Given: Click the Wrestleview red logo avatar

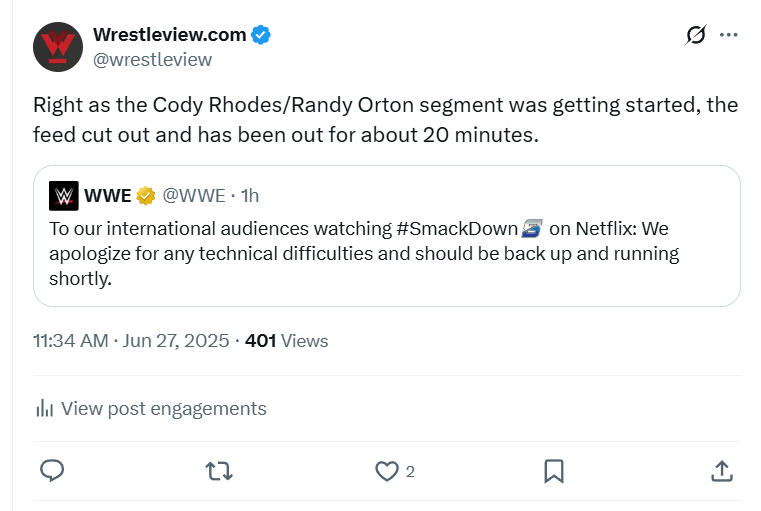Looking at the screenshot, I should click(58, 46).
